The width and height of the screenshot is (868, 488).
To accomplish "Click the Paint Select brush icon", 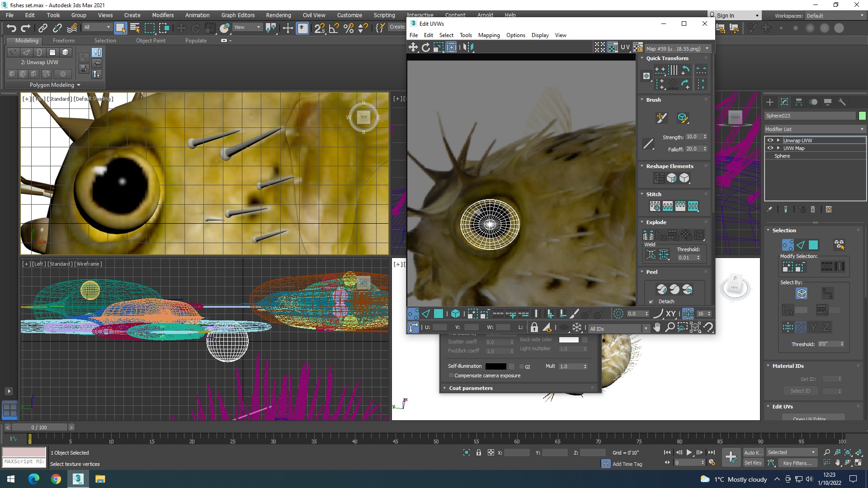I will click(x=574, y=314).
